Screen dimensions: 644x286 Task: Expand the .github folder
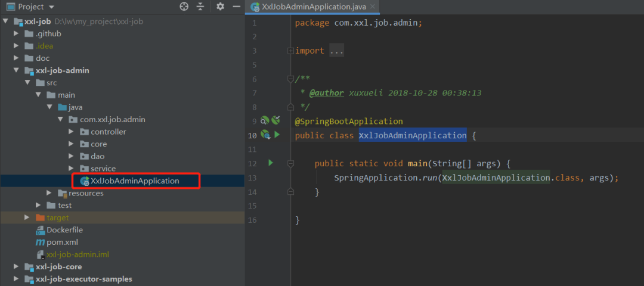coord(16,33)
